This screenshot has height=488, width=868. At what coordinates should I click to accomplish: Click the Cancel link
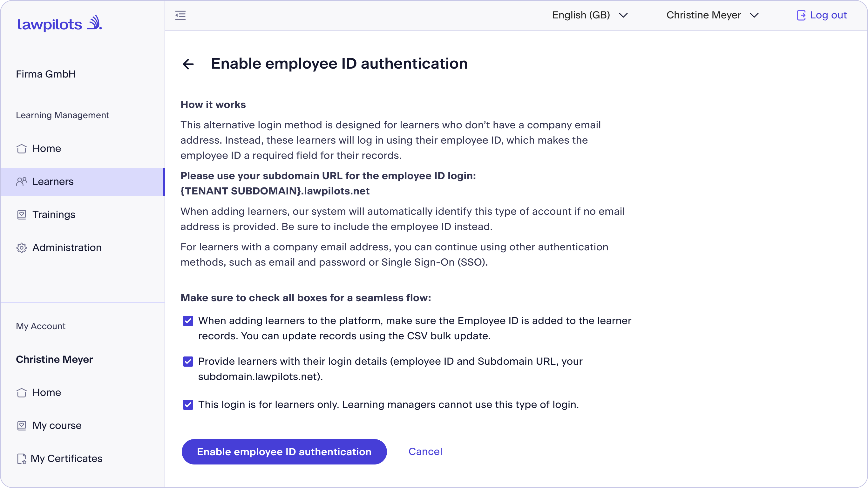(425, 451)
